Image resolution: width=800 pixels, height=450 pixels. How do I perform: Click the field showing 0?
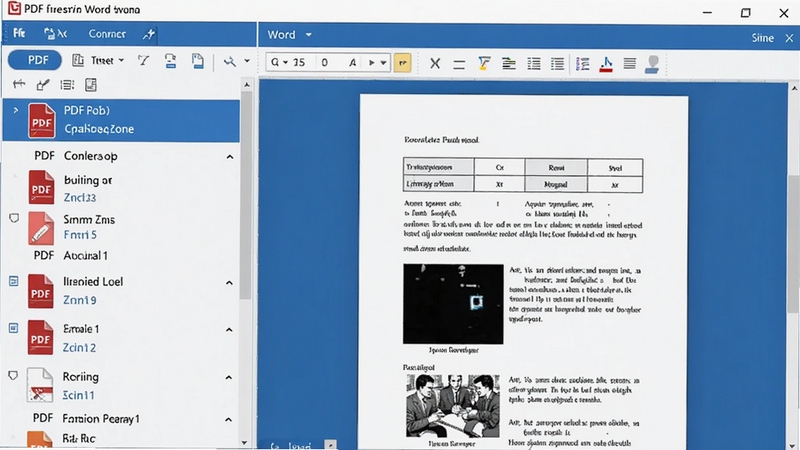click(x=324, y=63)
